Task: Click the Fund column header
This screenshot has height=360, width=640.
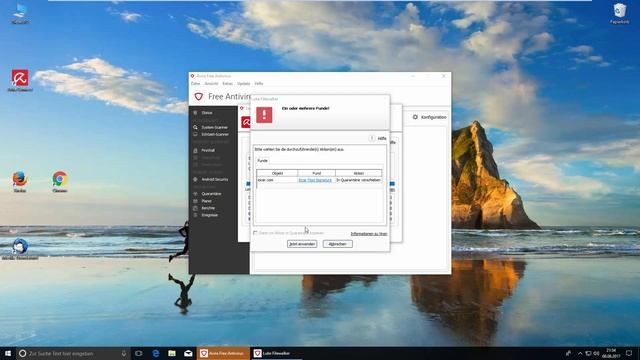Action: click(317, 173)
